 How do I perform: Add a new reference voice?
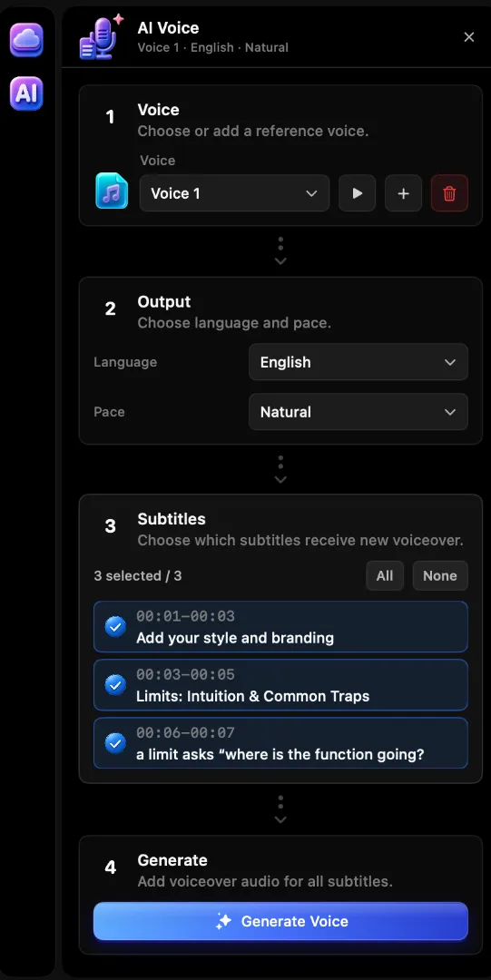click(404, 193)
